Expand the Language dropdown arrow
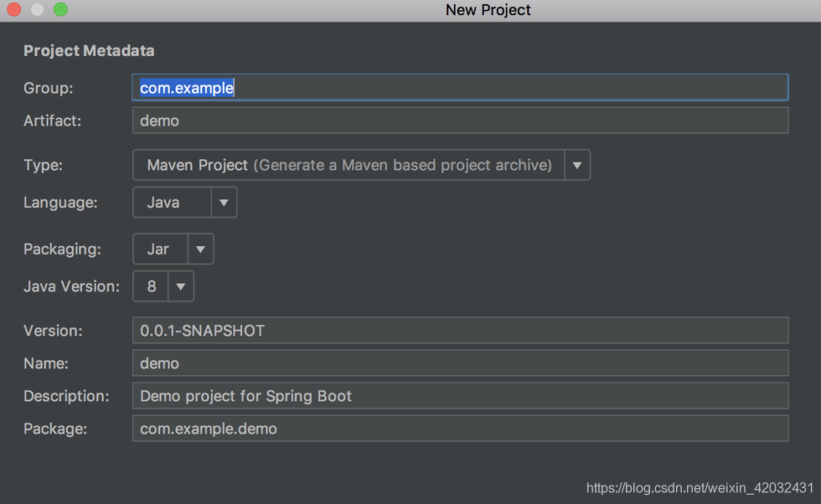Image resolution: width=821 pixels, height=504 pixels. (224, 203)
